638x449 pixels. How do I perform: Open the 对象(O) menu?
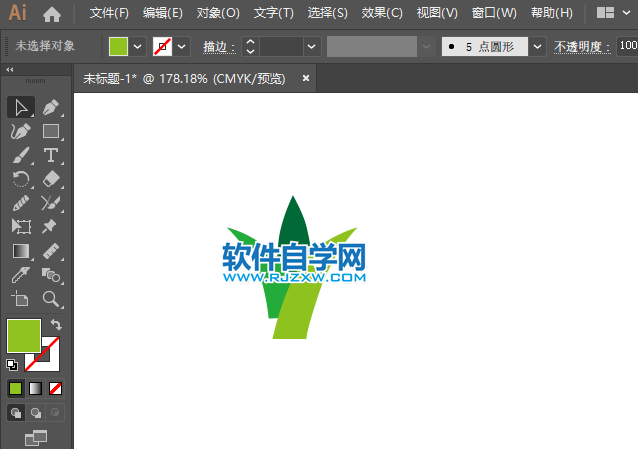click(218, 13)
